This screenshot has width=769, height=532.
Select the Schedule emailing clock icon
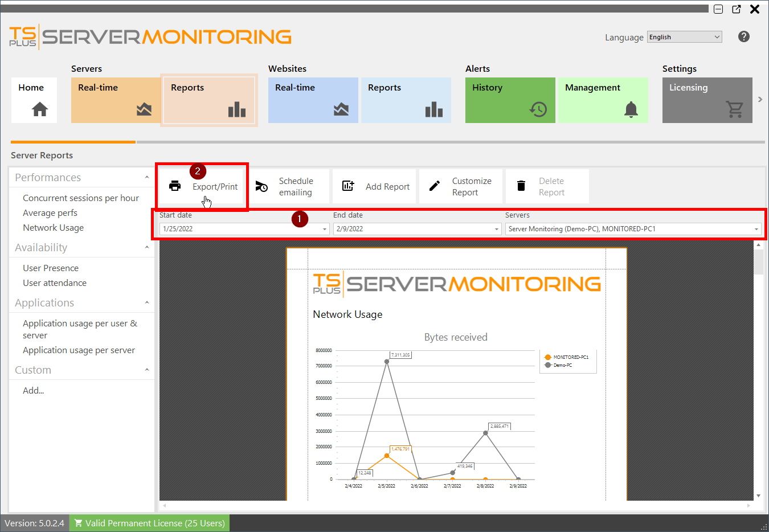[263, 186]
